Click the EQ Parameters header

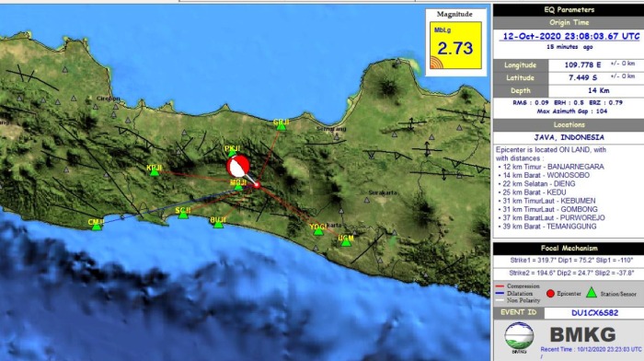(569, 10)
